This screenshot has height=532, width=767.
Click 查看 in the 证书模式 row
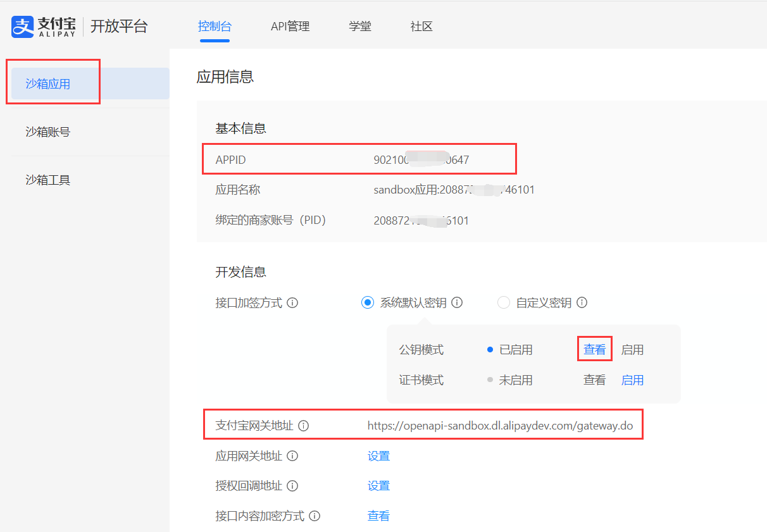(595, 380)
